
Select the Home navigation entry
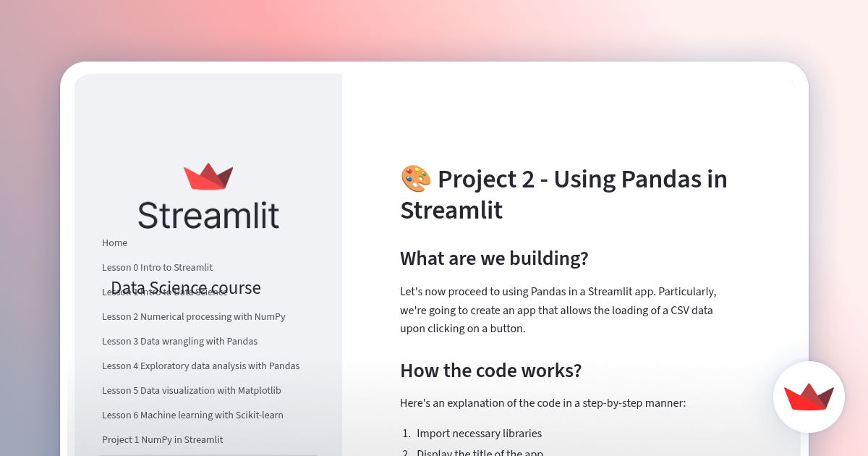tap(114, 242)
